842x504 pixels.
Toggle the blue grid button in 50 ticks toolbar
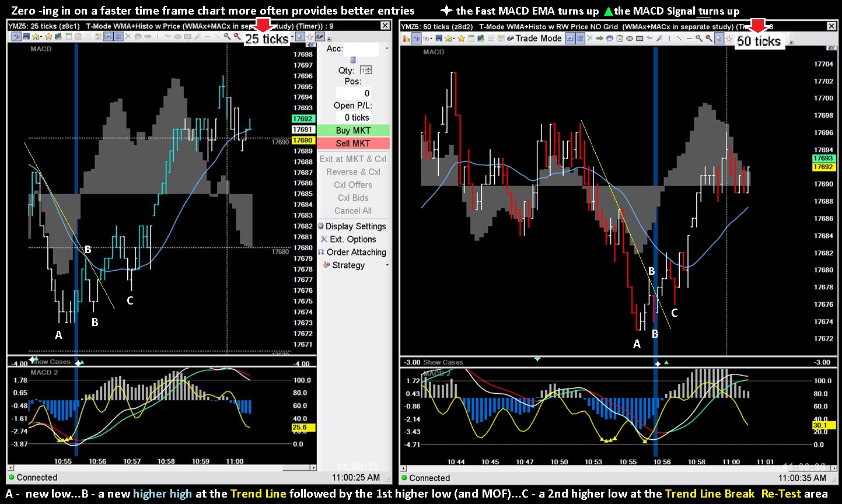click(x=580, y=38)
